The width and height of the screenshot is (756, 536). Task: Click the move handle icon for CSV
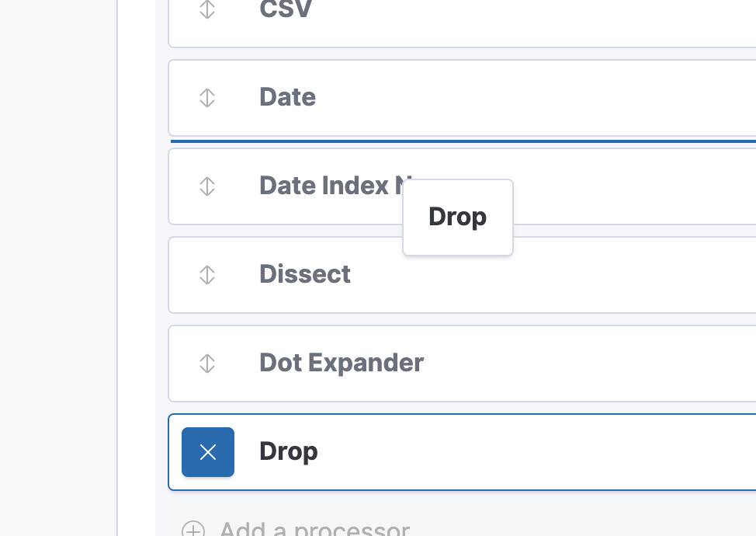click(x=207, y=10)
